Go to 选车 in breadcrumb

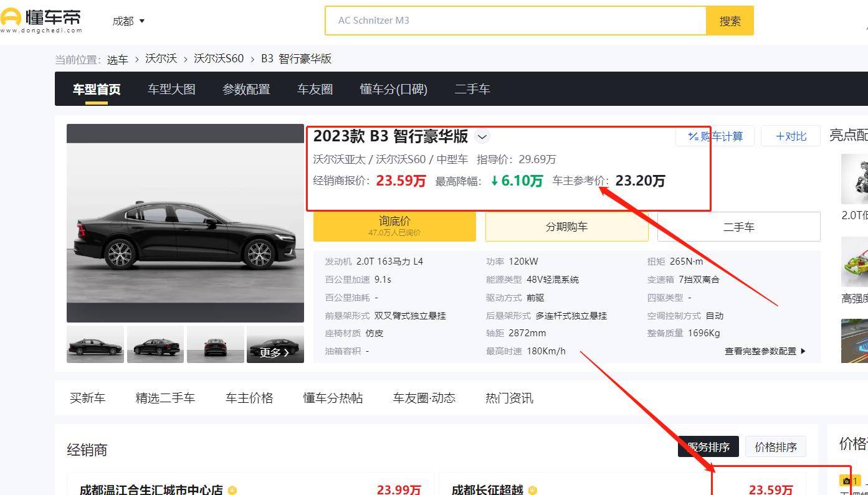pyautogui.click(x=117, y=59)
